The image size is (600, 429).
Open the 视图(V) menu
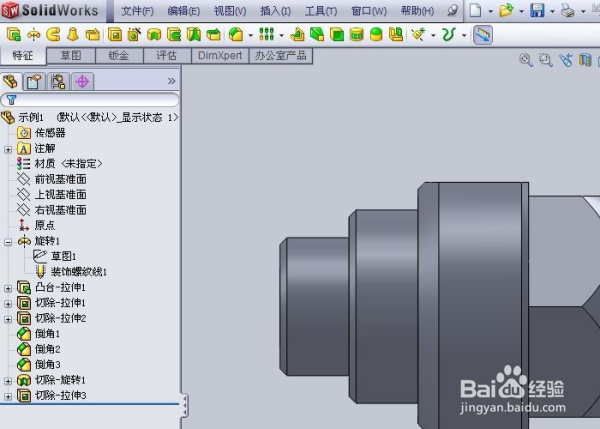(x=230, y=11)
